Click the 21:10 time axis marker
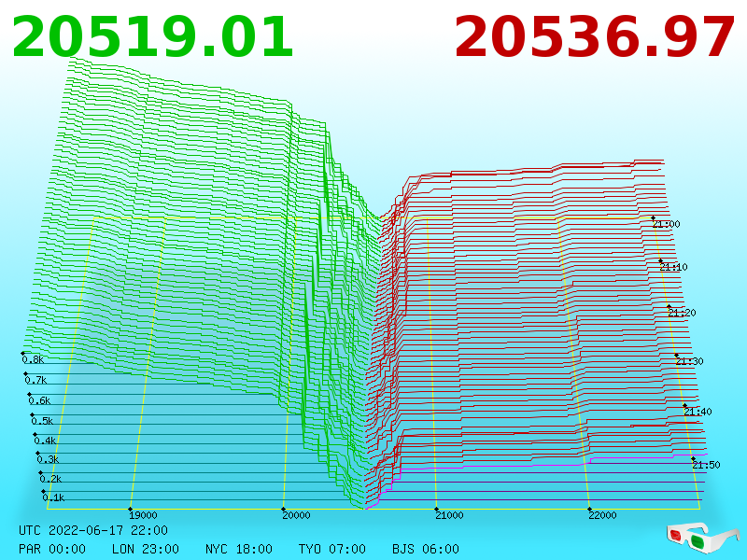 (x=673, y=267)
